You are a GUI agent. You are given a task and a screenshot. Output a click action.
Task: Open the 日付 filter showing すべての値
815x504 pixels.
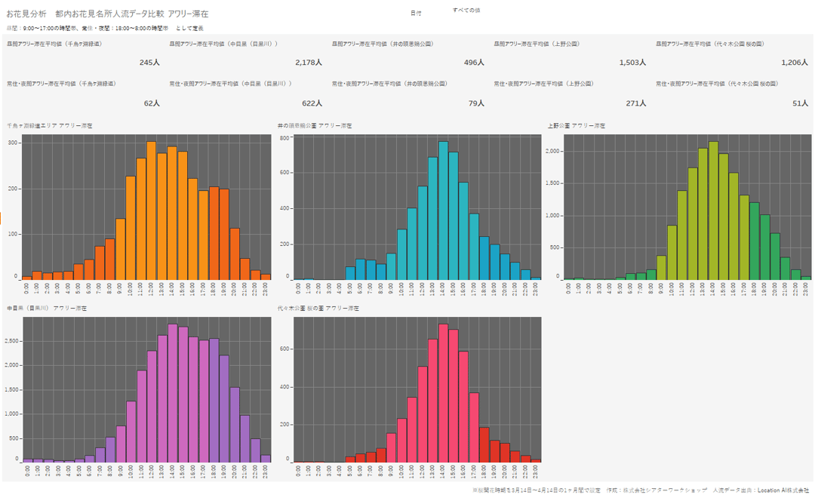pyautogui.click(x=466, y=11)
